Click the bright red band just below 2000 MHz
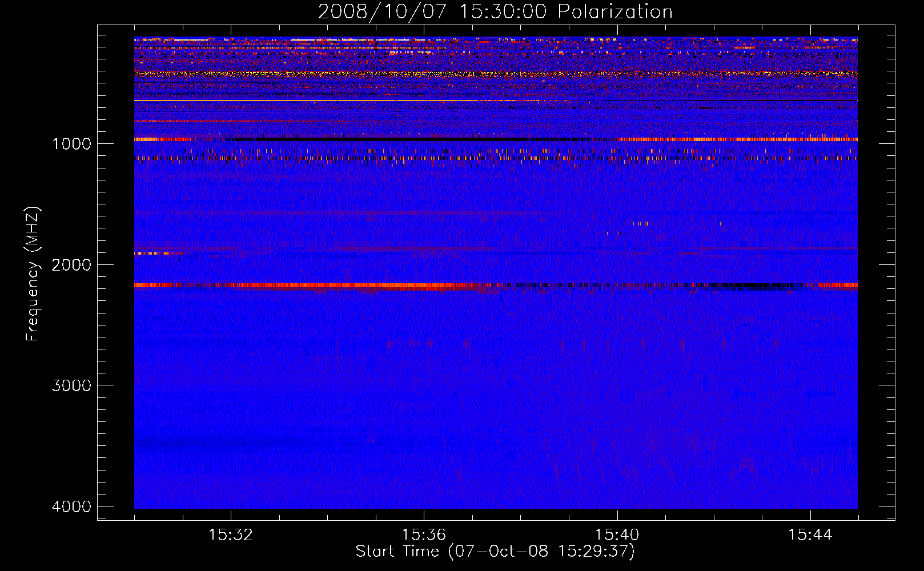This screenshot has height=571, width=924. 496,285
